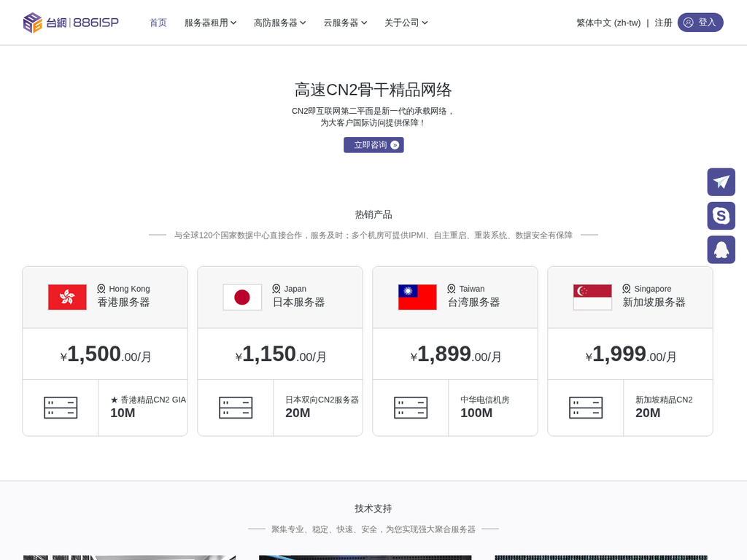Click server icon in Hong Kong card
This screenshot has height=560, width=747.
(61, 408)
